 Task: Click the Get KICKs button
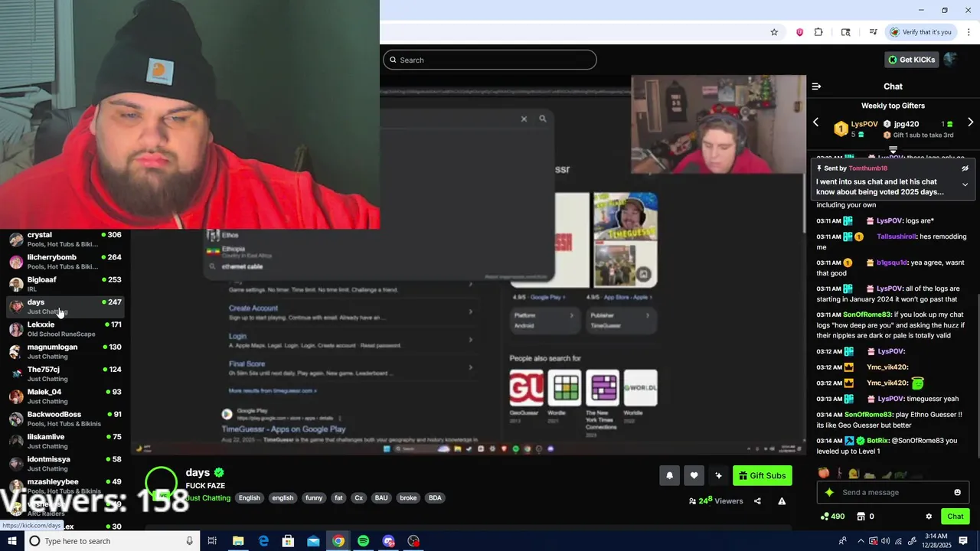point(911,60)
